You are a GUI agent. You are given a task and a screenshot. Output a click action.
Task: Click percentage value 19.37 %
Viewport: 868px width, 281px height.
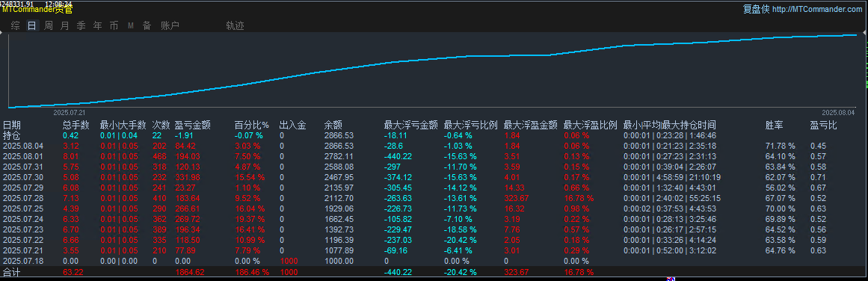point(250,219)
